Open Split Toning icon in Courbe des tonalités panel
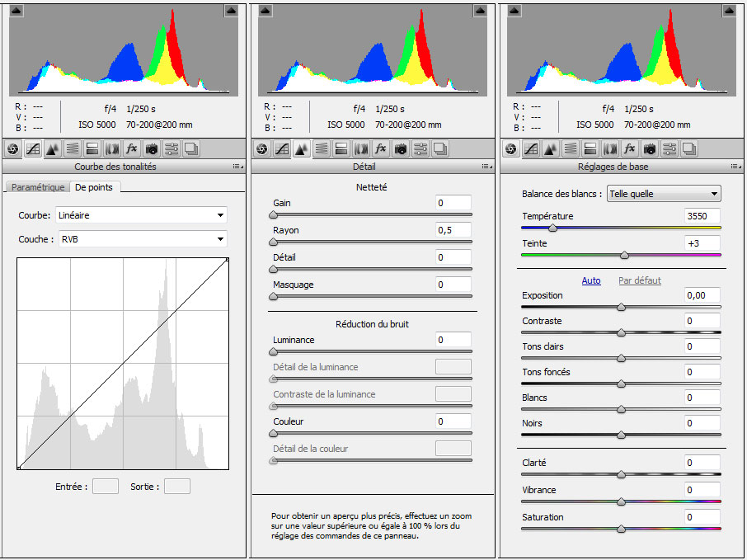The image size is (747, 560). [92, 149]
